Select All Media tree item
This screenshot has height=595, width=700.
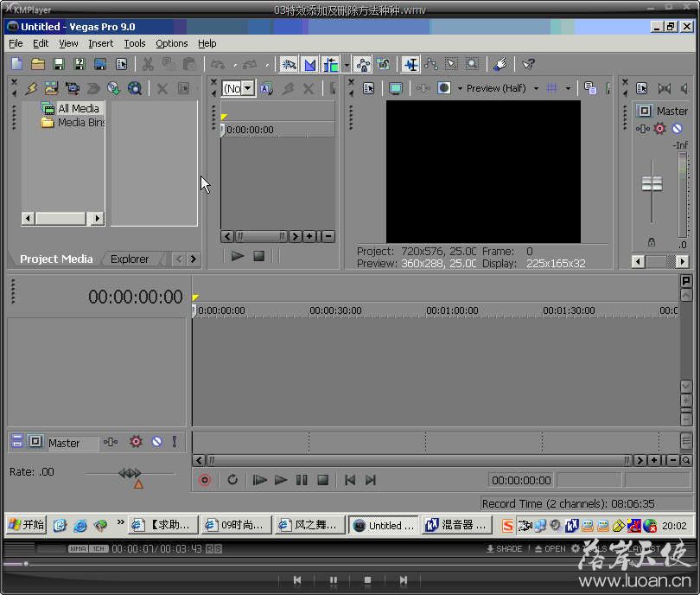79,108
